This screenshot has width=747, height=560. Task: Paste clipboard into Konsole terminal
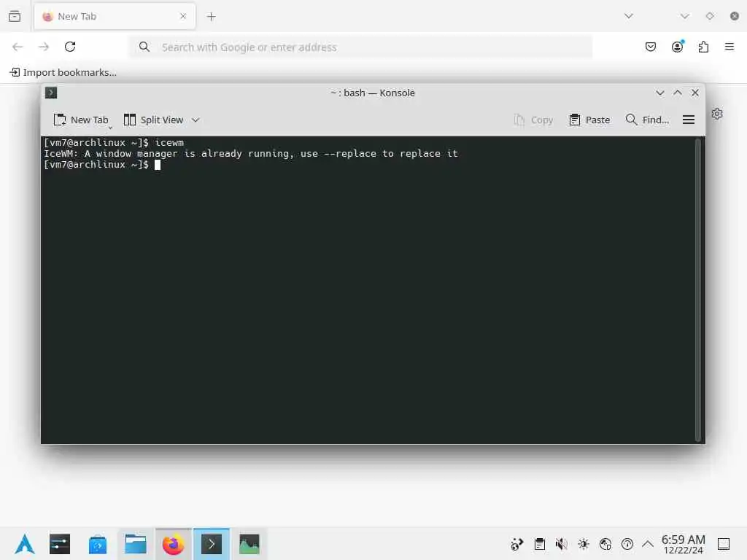point(589,120)
